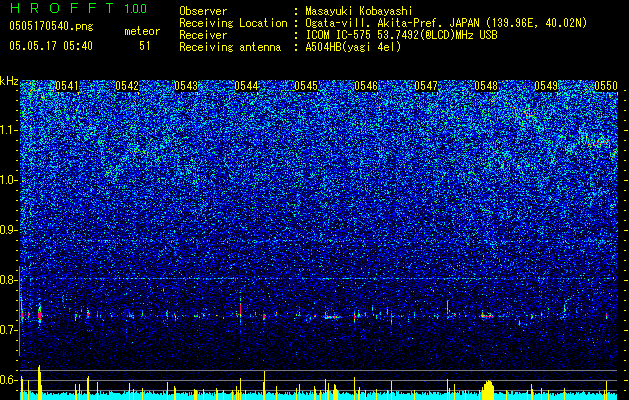Click the Observer field label
This screenshot has width=629, height=400.
203,11
